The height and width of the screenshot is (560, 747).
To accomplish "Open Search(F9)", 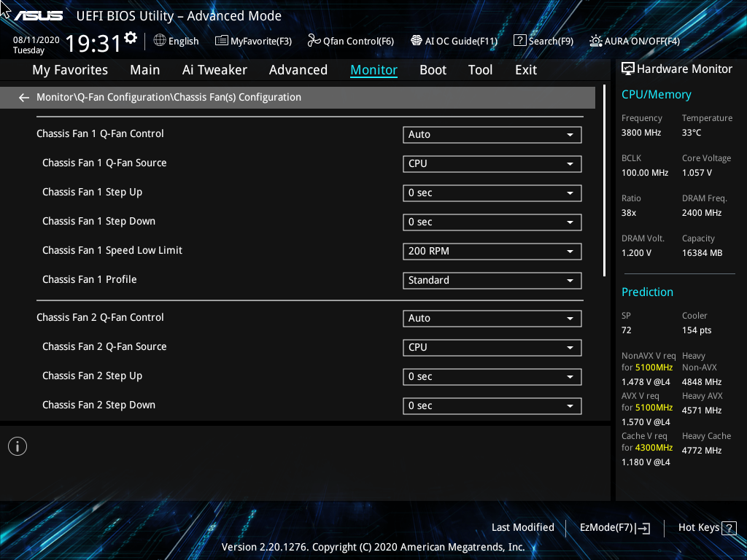I will [x=543, y=41].
